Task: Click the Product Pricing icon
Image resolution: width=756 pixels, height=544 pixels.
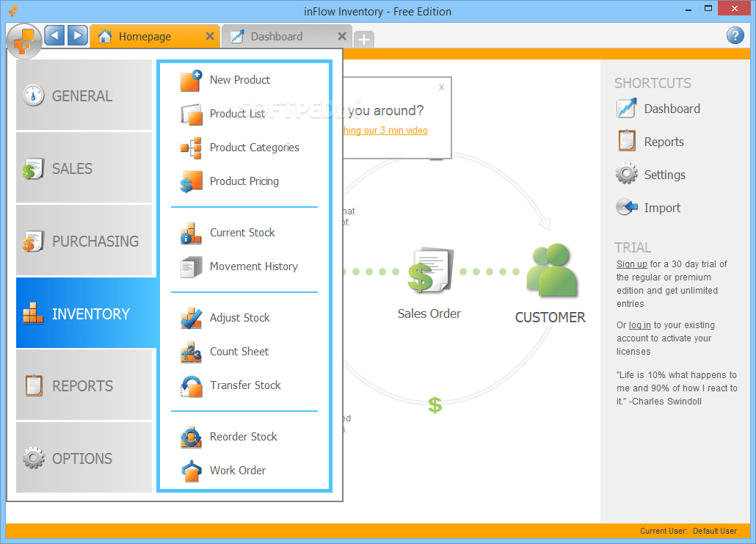Action: tap(191, 182)
